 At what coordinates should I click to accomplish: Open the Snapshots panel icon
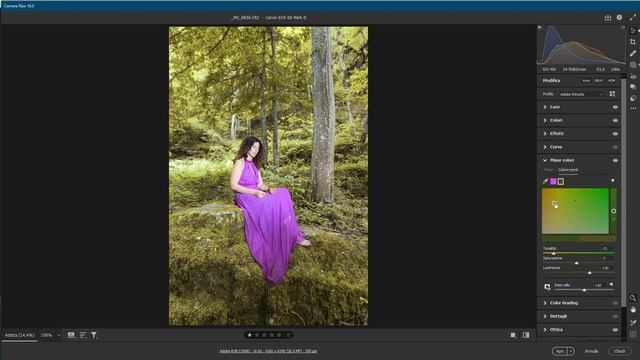[633, 87]
